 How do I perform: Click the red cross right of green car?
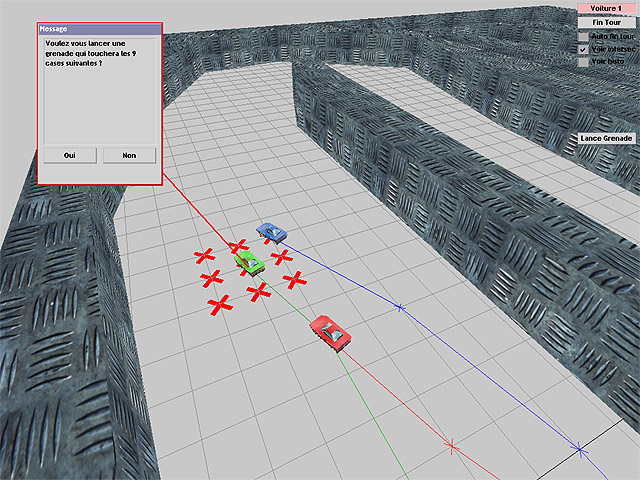tap(281, 258)
